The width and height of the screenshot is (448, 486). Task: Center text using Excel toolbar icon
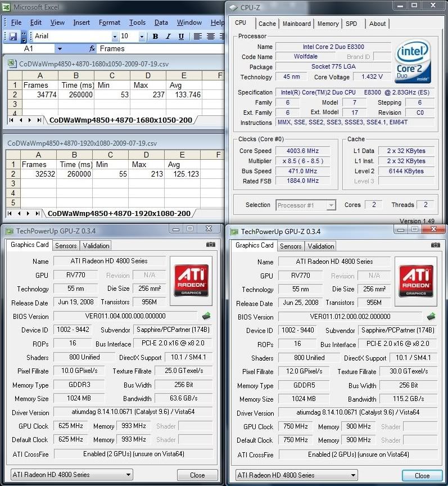[211, 37]
